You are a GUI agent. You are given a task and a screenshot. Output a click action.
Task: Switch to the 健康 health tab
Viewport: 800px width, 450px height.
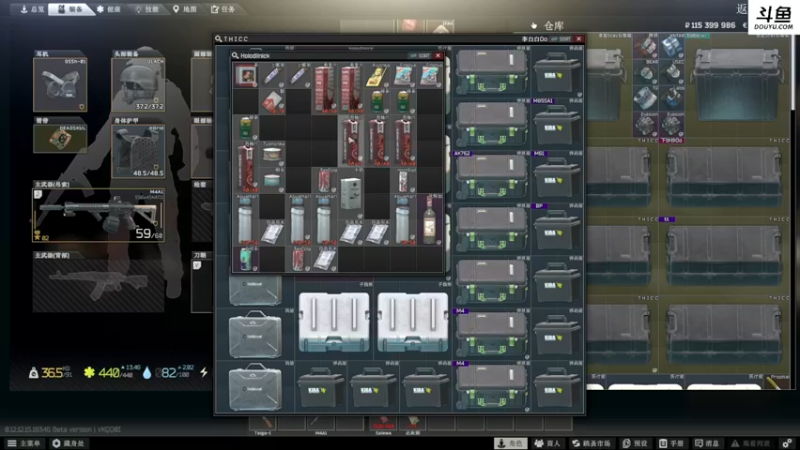tap(109, 9)
